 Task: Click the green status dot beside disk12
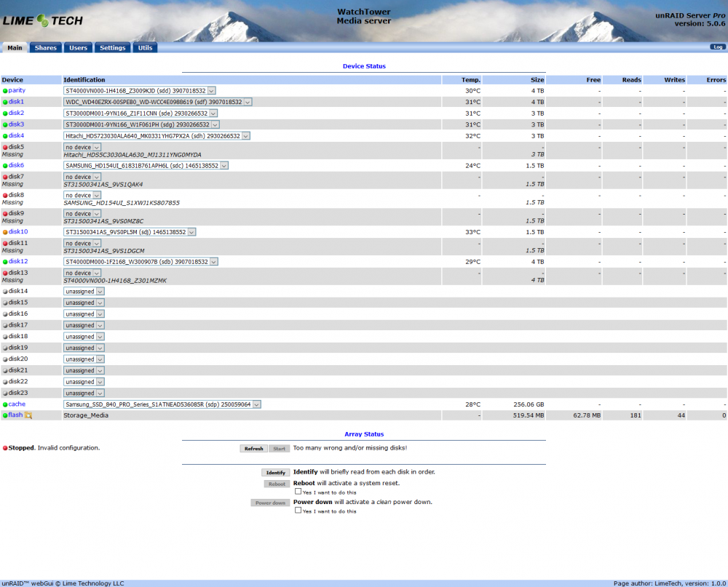tap(5, 262)
